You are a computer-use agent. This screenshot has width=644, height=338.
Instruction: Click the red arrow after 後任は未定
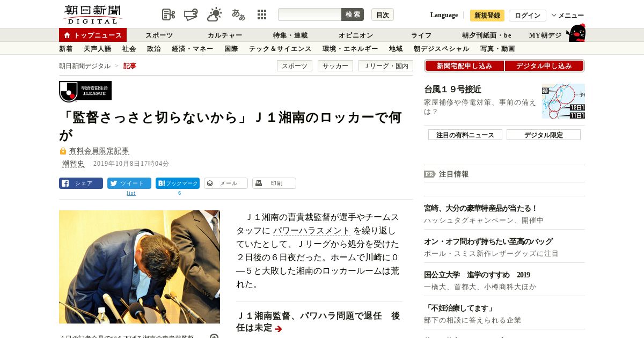279,328
